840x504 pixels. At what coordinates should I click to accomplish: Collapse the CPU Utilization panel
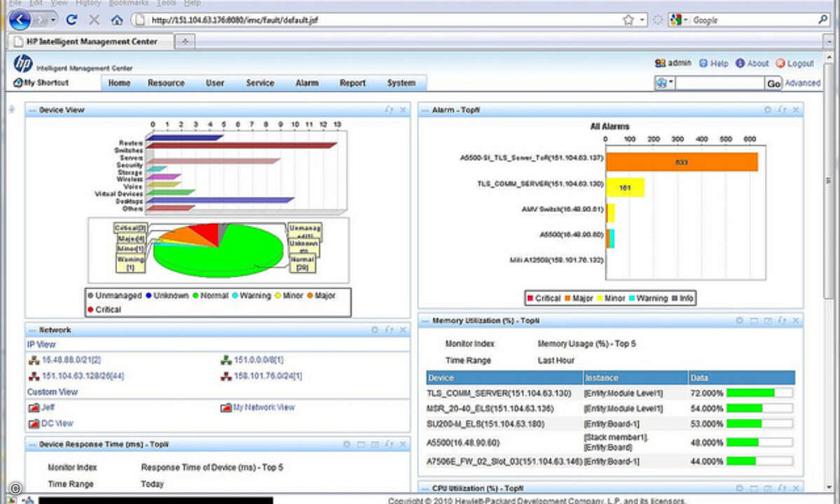(425, 489)
